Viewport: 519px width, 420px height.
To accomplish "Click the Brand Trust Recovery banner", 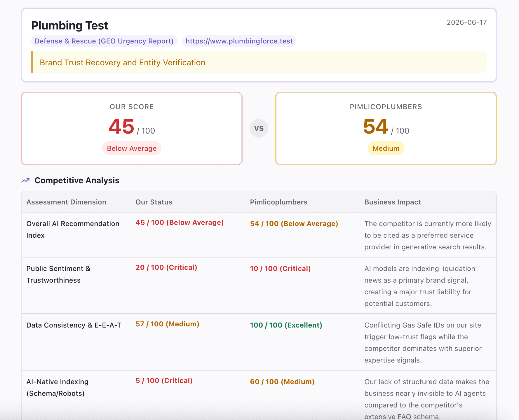I will [259, 62].
